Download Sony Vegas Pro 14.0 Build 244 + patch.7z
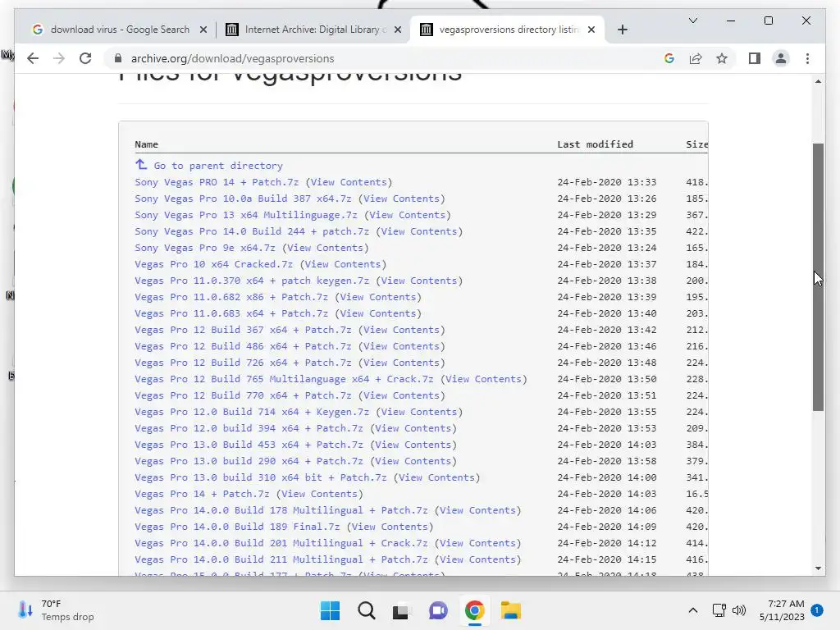Screen dimensions: 840x630 252,231
